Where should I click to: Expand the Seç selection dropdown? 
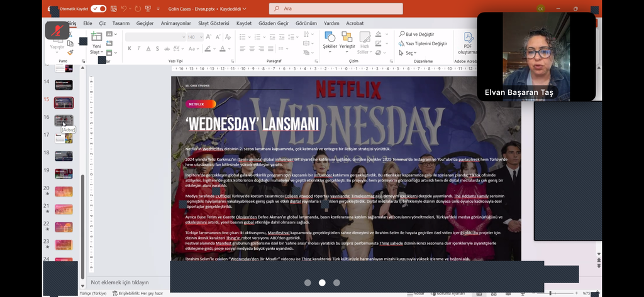(x=414, y=53)
